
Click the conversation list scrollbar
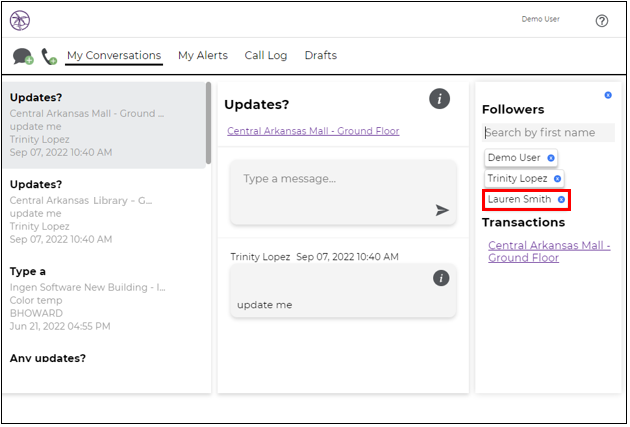[x=209, y=123]
